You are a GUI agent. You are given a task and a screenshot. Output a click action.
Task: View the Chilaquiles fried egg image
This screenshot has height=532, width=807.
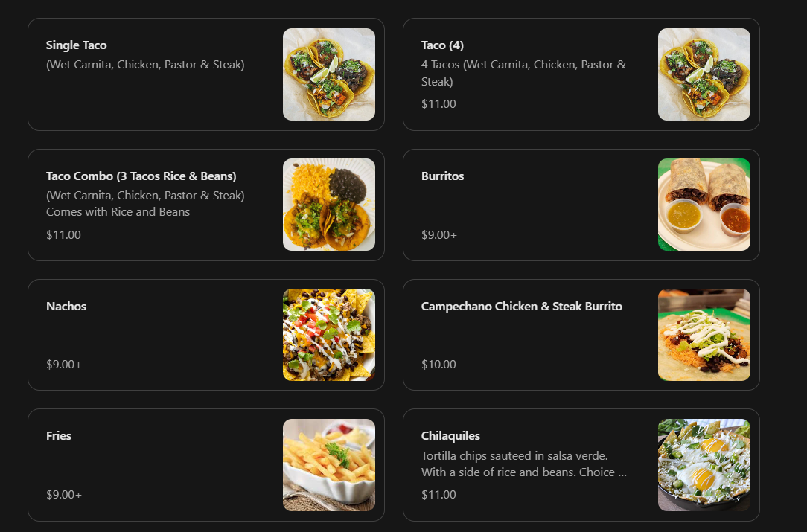tap(704, 464)
